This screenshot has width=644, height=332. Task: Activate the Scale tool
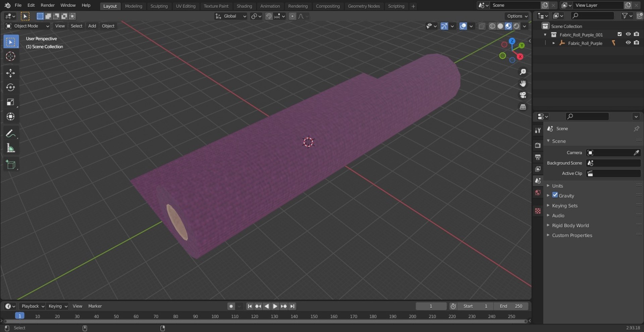(x=11, y=102)
